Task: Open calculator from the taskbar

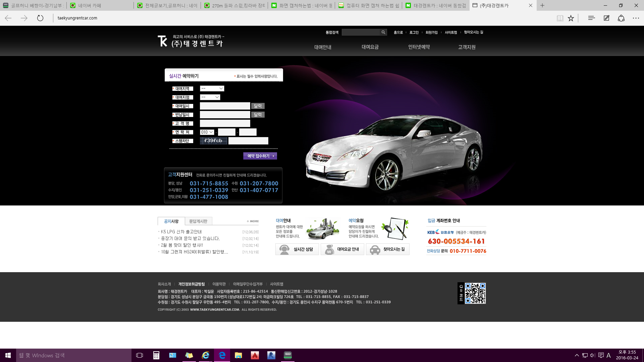Action: tap(156, 355)
